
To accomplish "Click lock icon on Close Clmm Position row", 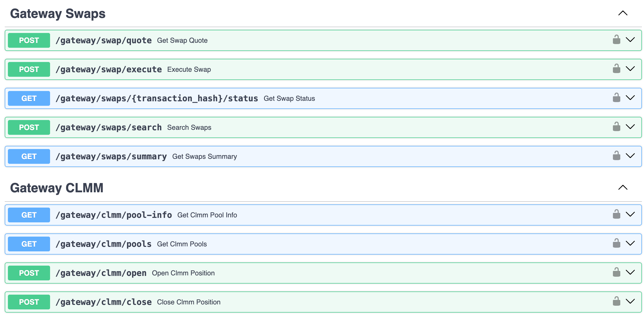I will point(616,301).
